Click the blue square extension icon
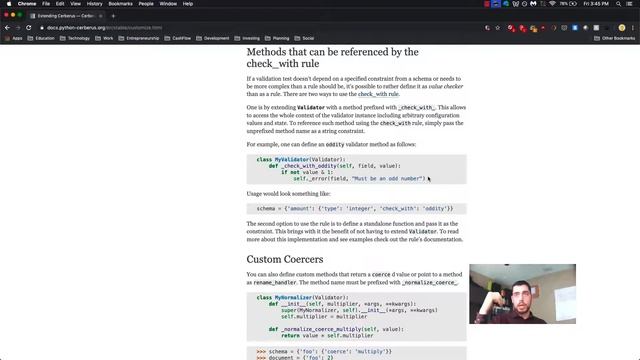The height and width of the screenshot is (360, 640). 575,28
